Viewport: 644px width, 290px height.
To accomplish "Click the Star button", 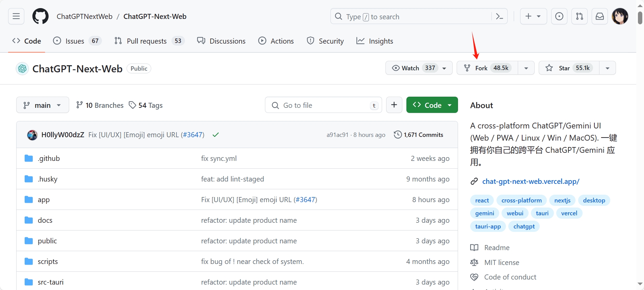I will (x=569, y=68).
